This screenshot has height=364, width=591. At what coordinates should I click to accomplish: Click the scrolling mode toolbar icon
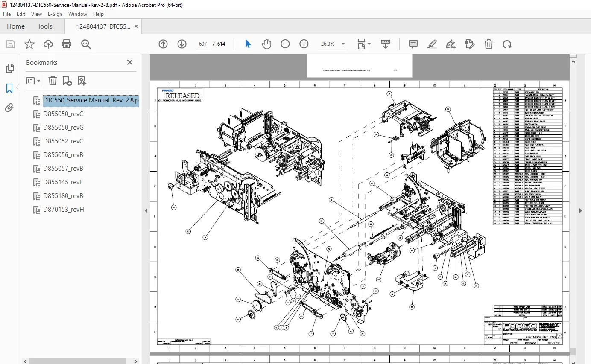click(x=386, y=44)
